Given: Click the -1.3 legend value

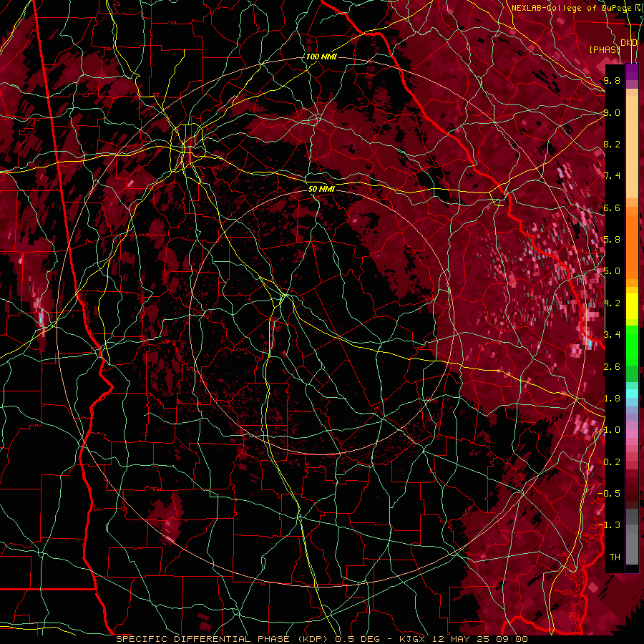Looking at the screenshot, I should click(610, 525).
